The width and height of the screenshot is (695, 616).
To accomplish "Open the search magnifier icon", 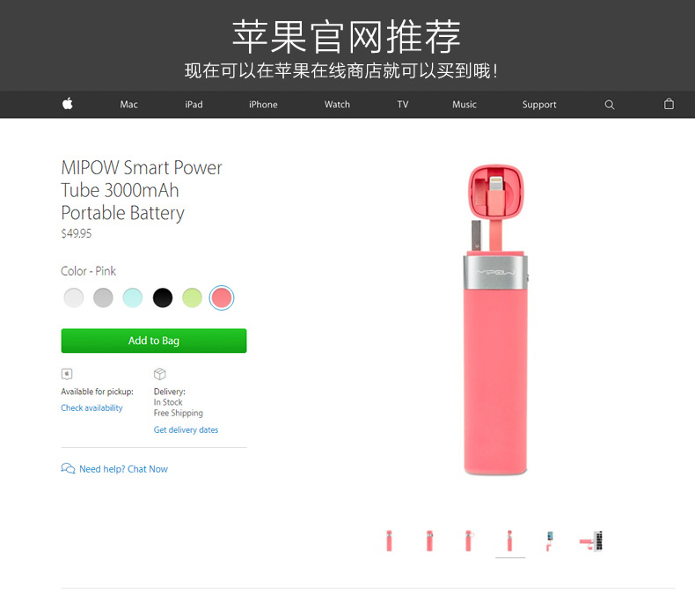I will (610, 105).
